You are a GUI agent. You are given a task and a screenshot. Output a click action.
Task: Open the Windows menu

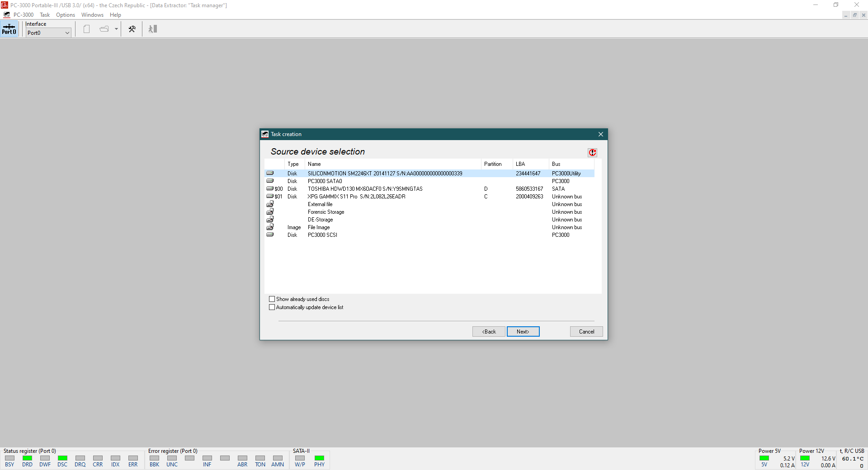tap(92, 15)
